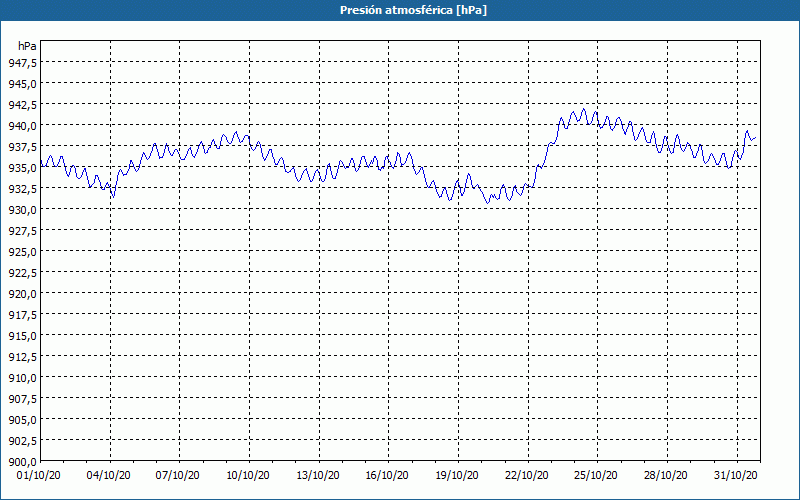Click the date label 31/10/20
This screenshot has width=800, height=500.
(736, 476)
